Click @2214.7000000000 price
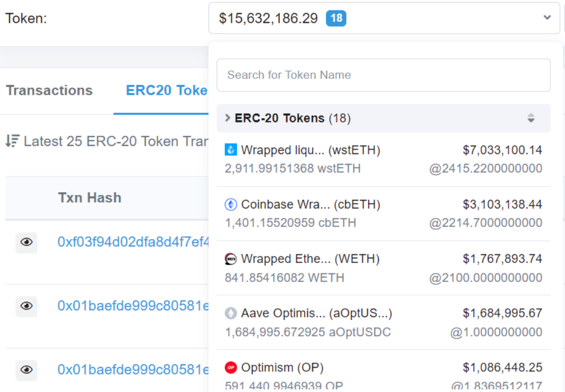 tap(486, 223)
